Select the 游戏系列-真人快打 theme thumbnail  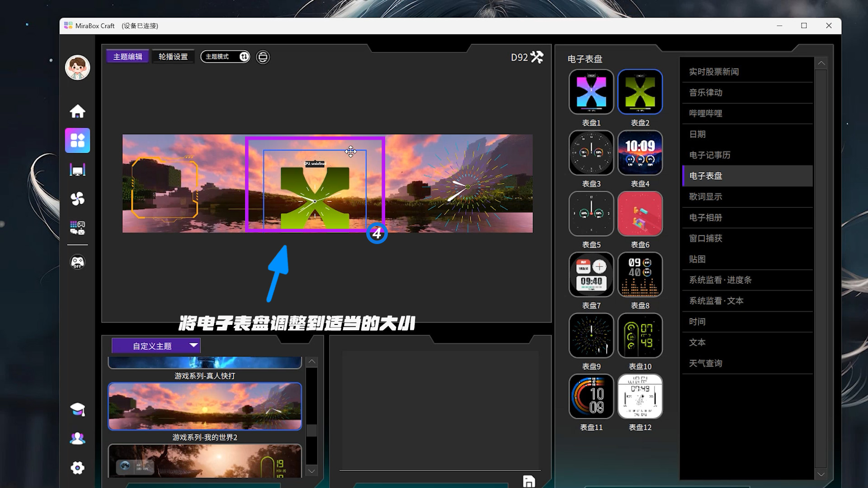(205, 362)
